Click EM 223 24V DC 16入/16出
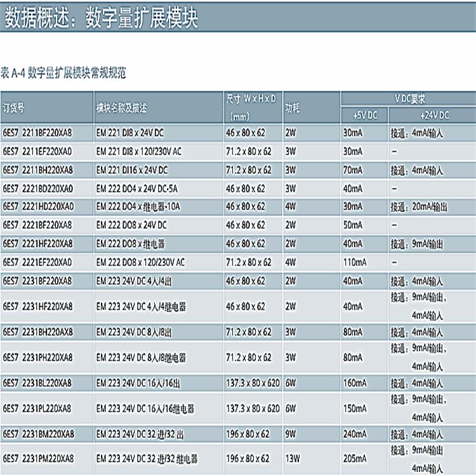 click(x=138, y=383)
